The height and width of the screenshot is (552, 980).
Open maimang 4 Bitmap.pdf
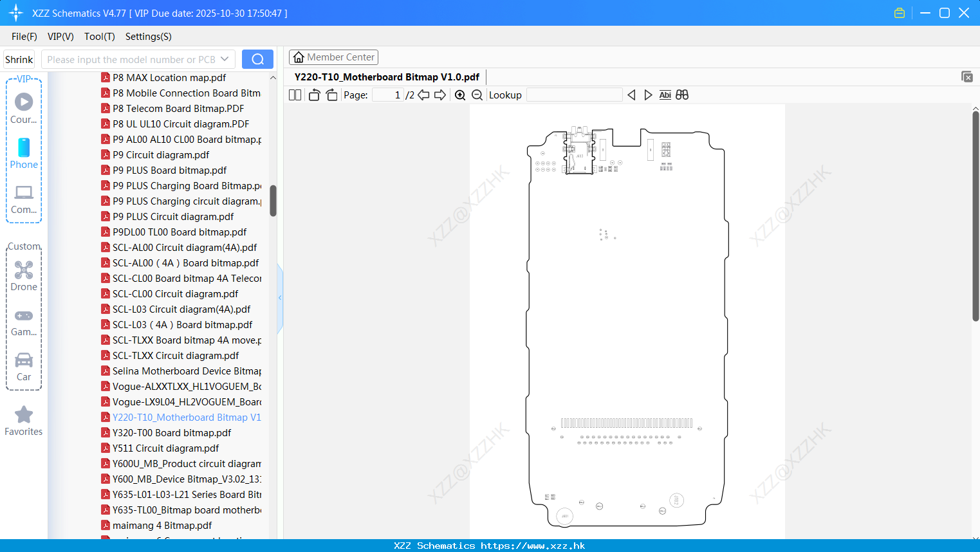coord(162,525)
